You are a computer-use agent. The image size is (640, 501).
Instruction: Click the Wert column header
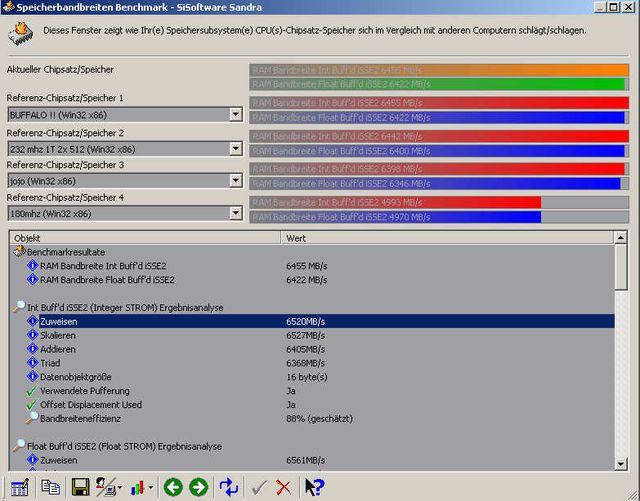pyautogui.click(x=447, y=238)
